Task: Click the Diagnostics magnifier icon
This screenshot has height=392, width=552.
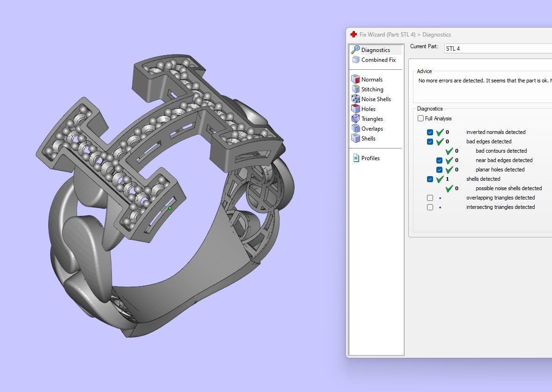Action: [355, 50]
